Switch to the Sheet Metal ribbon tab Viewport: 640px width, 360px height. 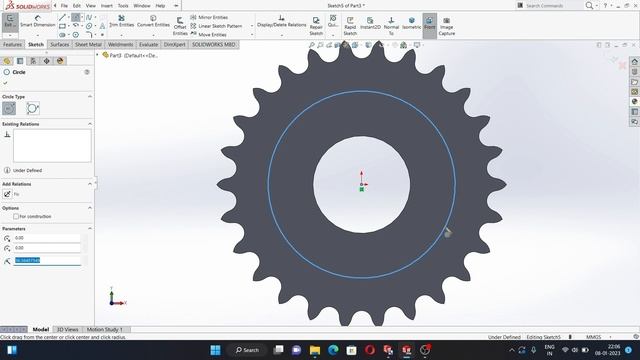point(88,44)
